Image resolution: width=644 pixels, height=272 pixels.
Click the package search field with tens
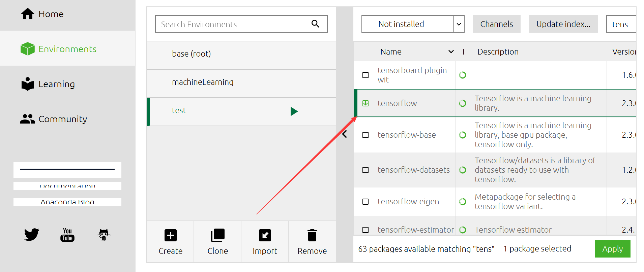tap(621, 24)
